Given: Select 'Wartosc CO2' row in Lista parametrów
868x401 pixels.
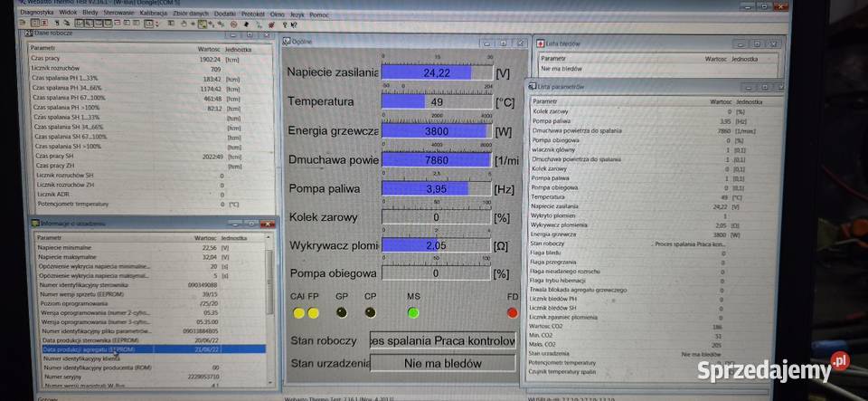Looking at the screenshot, I should click(x=656, y=326).
